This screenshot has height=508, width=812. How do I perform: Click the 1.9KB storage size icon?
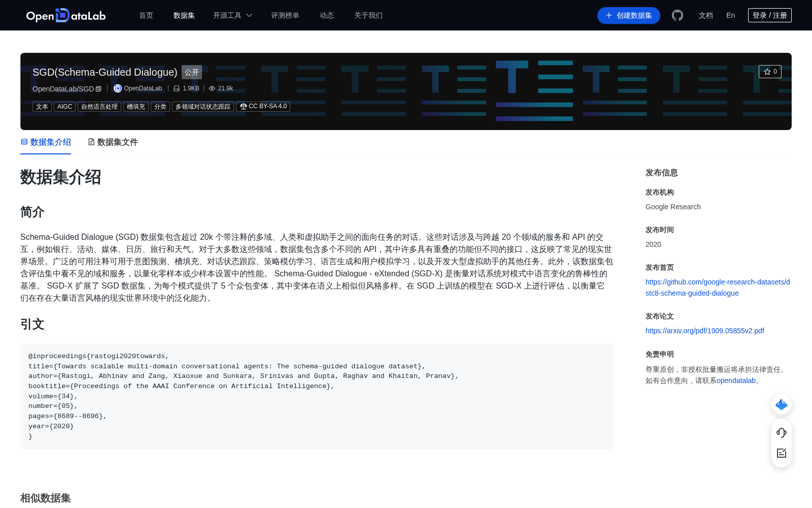coord(177,88)
